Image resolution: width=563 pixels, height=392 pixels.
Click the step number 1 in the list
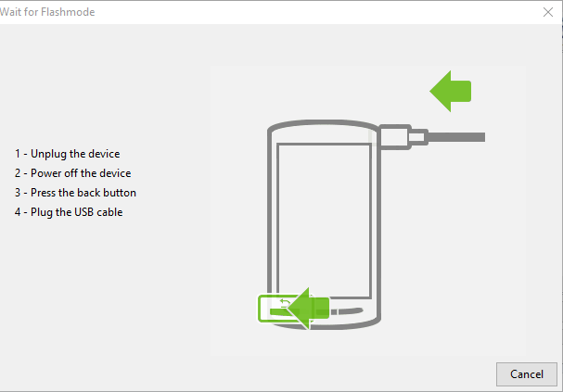(18, 154)
